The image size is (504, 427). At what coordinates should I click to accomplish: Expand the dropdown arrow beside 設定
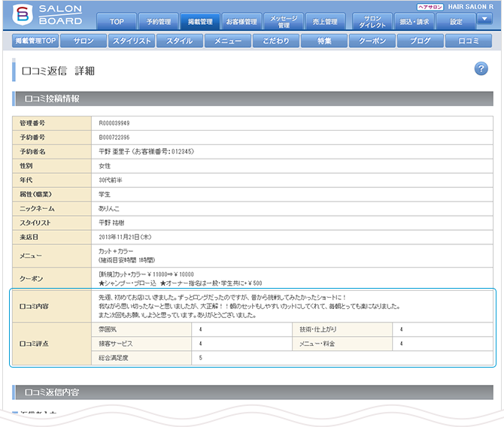pos(484,20)
